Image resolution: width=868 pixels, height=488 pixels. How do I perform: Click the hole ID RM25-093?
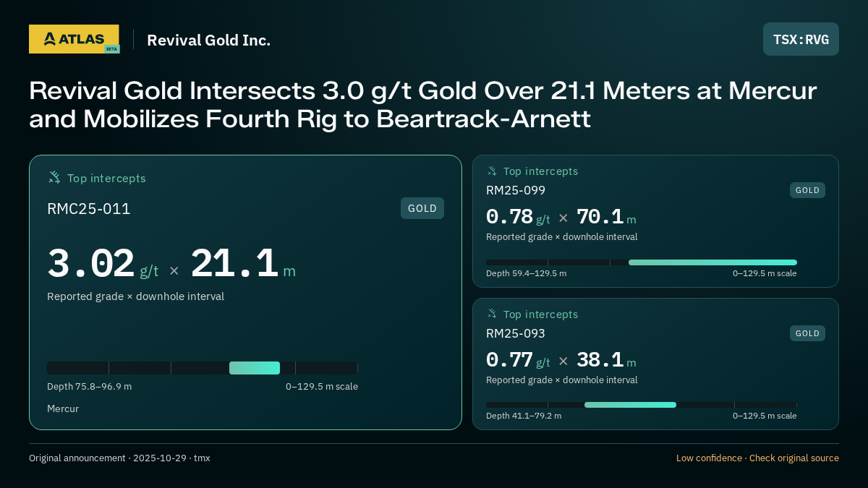(516, 333)
